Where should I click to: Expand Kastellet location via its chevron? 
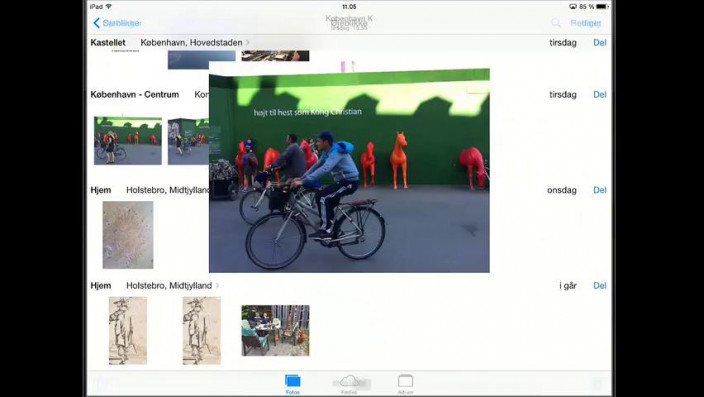coord(248,43)
